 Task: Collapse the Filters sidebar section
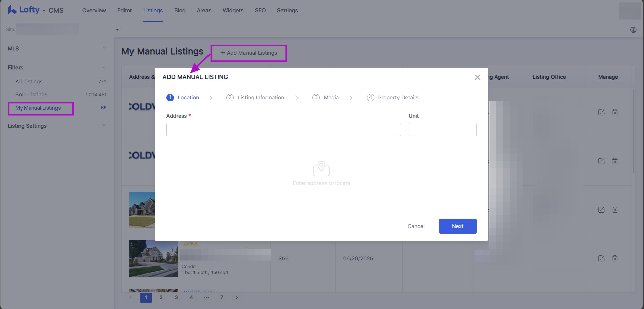click(104, 67)
